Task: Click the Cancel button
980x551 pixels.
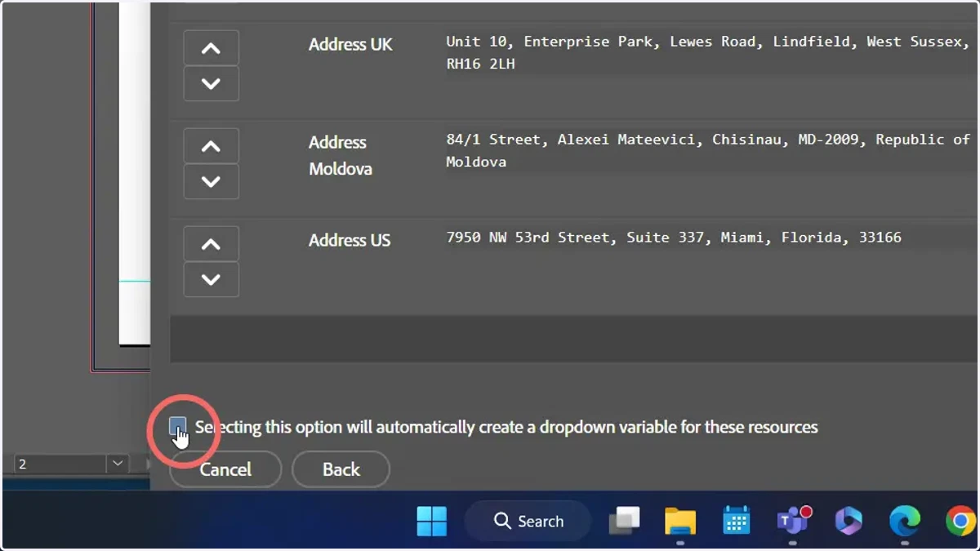Action: point(225,469)
